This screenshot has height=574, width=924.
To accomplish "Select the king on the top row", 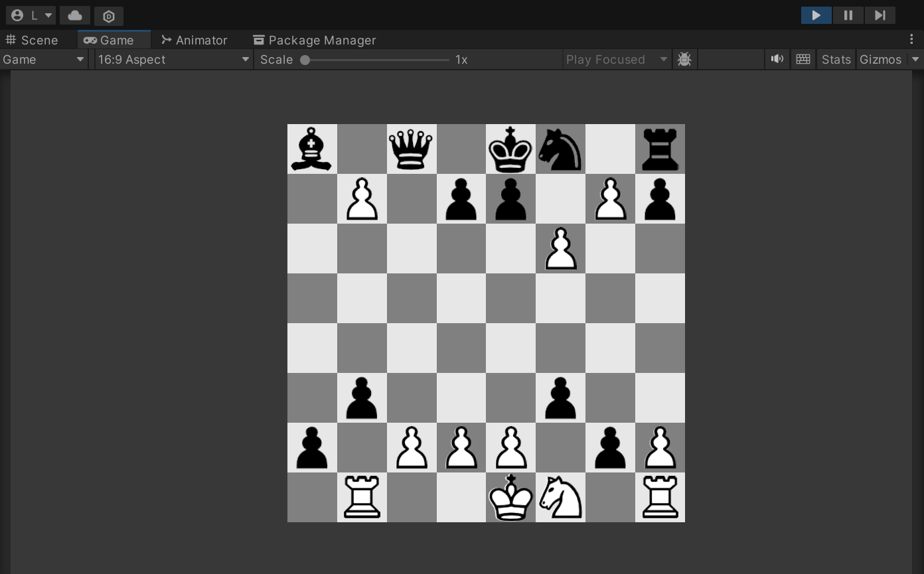I will tap(510, 149).
